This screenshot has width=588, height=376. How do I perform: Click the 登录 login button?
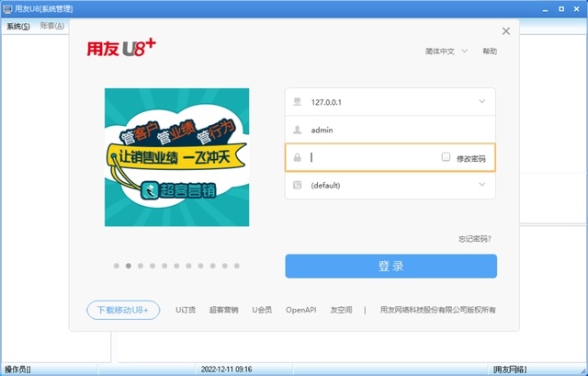pyautogui.click(x=390, y=266)
